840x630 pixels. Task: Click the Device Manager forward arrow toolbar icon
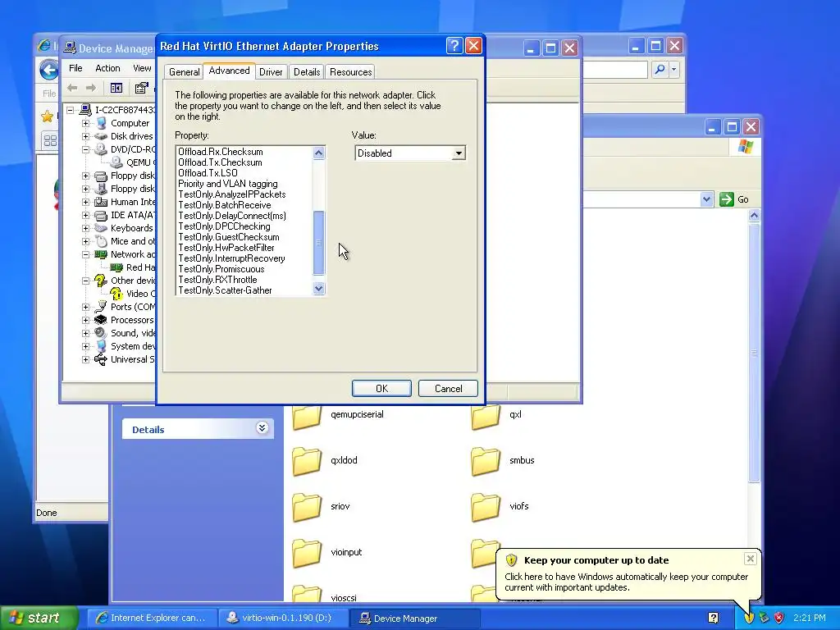pyautogui.click(x=91, y=88)
